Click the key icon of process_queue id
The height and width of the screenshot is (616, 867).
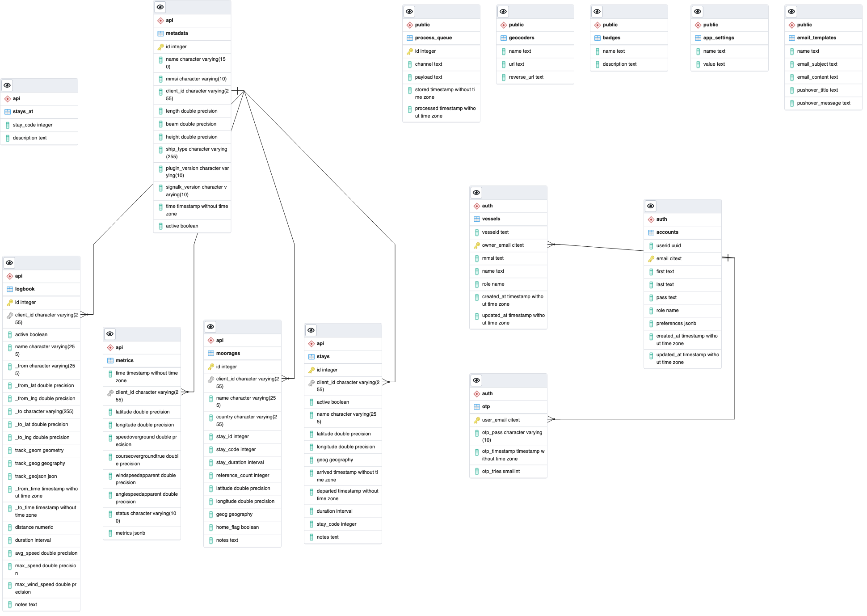410,51
